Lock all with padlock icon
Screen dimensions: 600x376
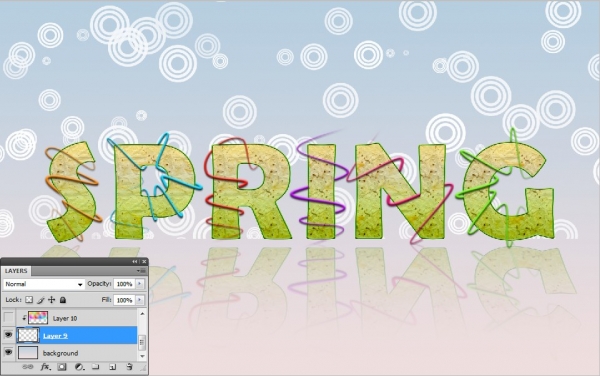[x=63, y=300]
